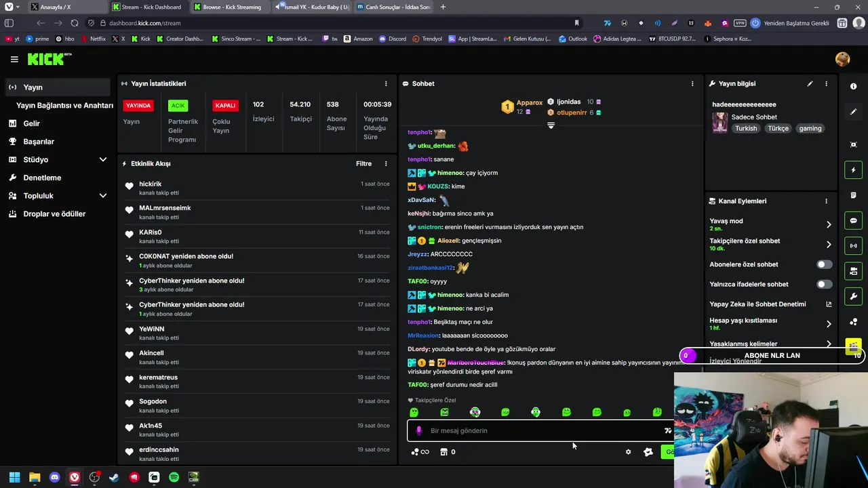Click the gaming tag in stream info
The image size is (868, 488).
click(810, 128)
